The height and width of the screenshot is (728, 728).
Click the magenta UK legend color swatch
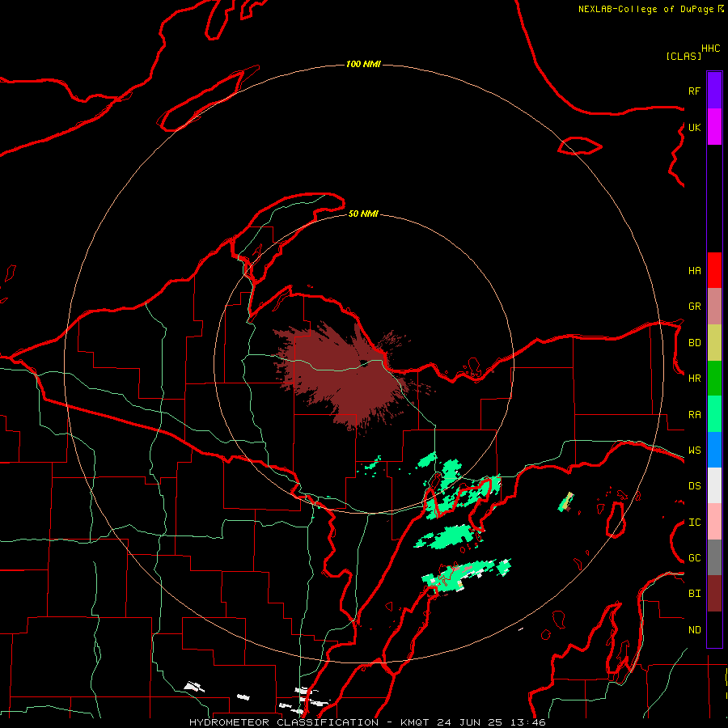(x=714, y=127)
